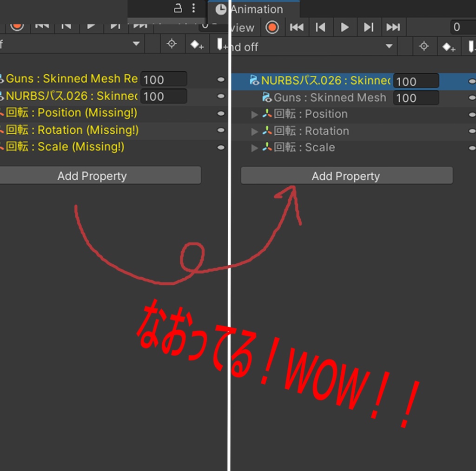Click the frame number field showing 0

coord(463,27)
